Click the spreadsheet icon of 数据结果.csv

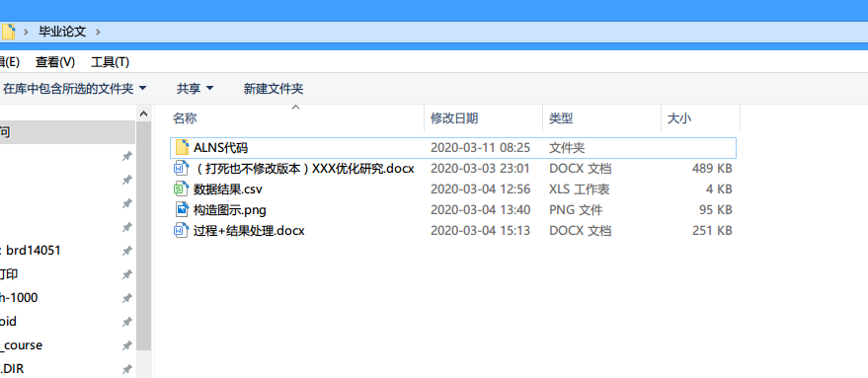click(x=182, y=189)
